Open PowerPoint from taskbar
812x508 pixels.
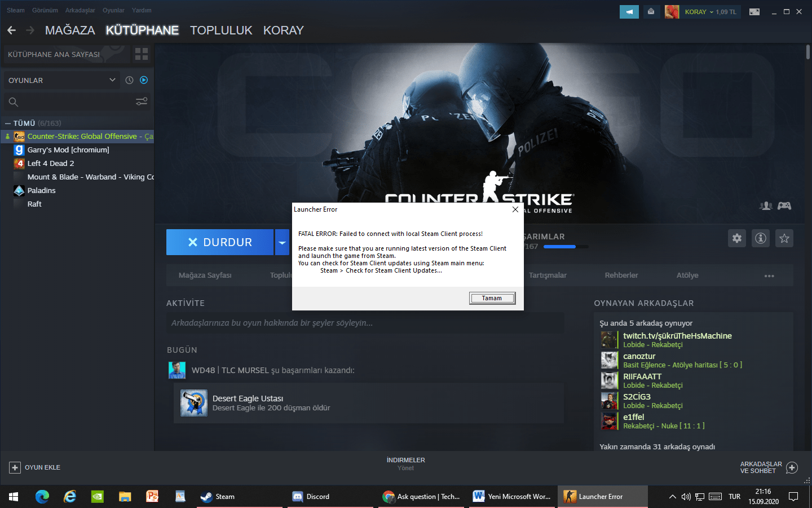(x=152, y=497)
